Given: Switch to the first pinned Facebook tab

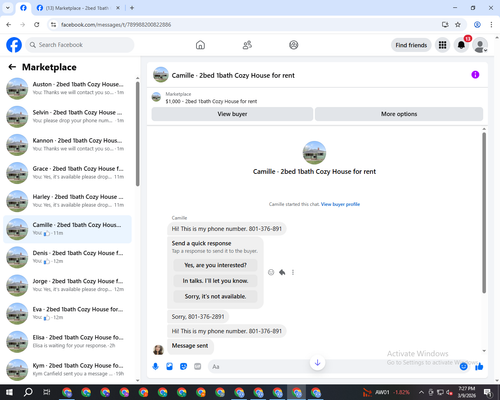Looking at the screenshot, I should tap(23, 8).
